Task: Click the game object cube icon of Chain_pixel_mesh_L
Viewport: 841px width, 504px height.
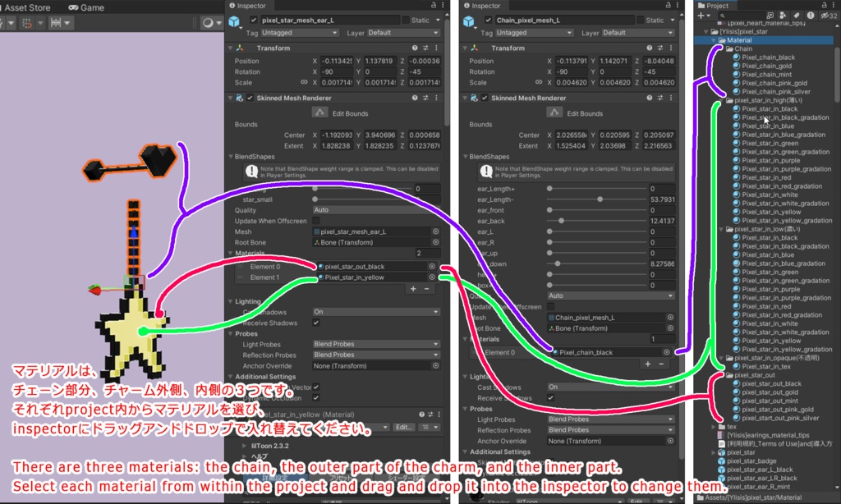Action: click(469, 21)
